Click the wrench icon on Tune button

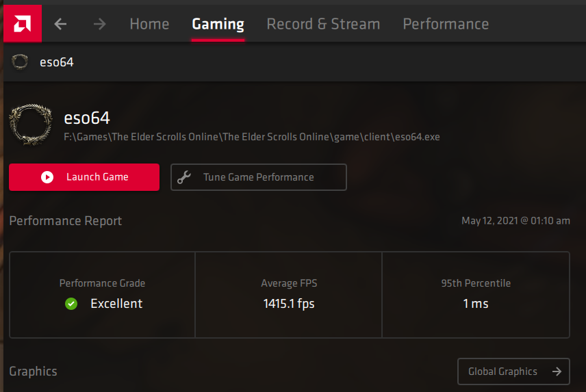click(184, 177)
